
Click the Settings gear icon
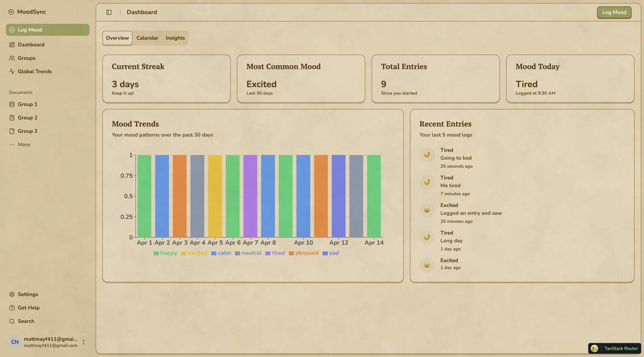[12, 294]
